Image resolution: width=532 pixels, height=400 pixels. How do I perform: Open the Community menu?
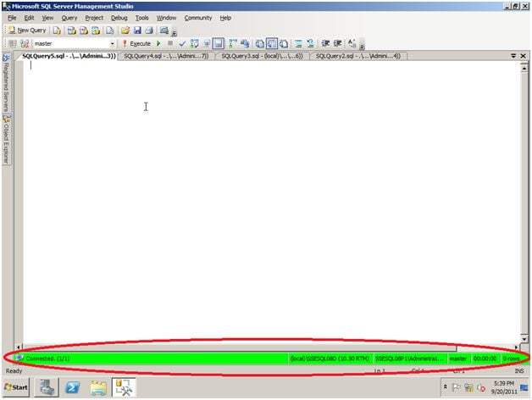[198, 18]
